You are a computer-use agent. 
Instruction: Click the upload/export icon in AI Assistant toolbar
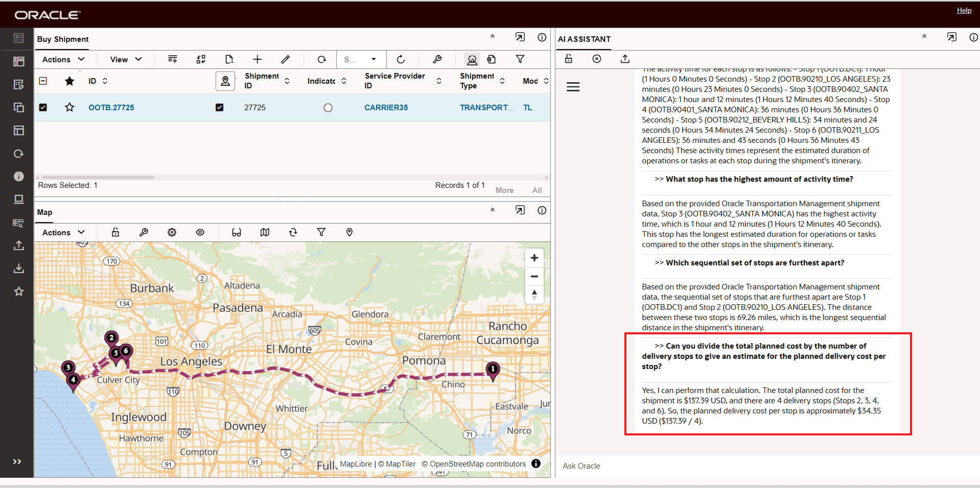(x=625, y=59)
